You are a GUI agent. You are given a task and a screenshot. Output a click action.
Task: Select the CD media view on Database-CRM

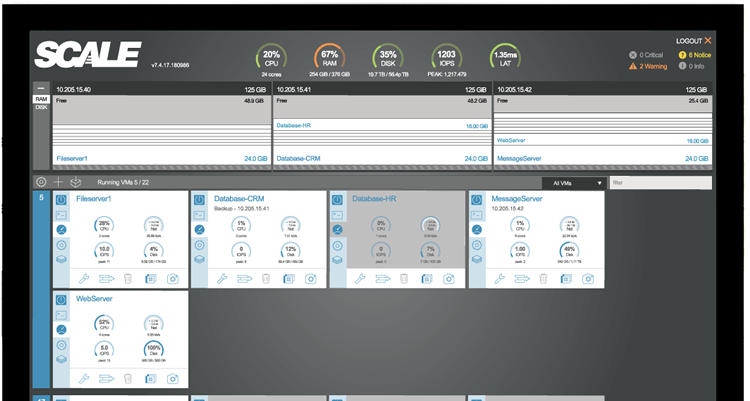tap(199, 245)
